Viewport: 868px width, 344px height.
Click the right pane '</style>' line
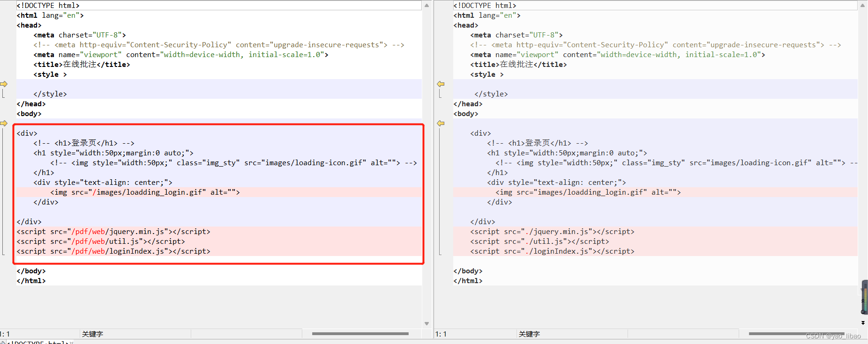[491, 94]
